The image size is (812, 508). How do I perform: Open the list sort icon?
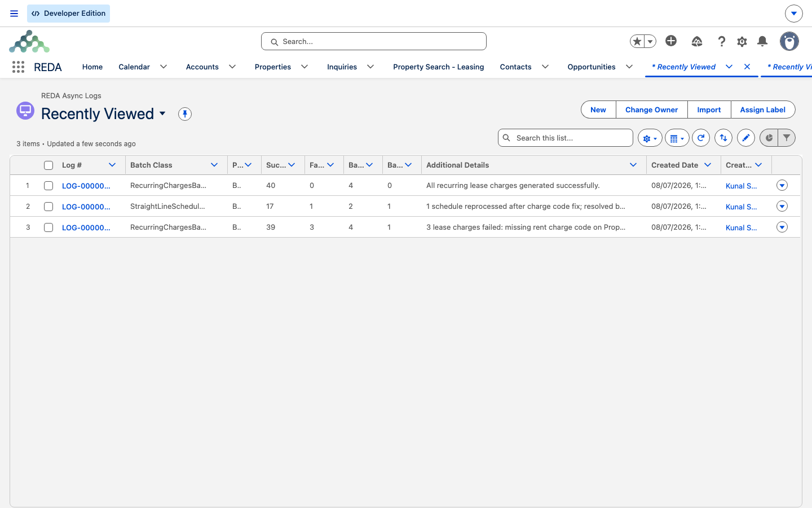(x=723, y=138)
